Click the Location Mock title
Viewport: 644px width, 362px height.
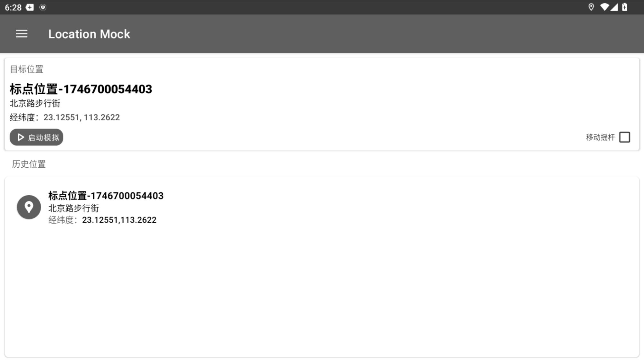click(x=89, y=34)
